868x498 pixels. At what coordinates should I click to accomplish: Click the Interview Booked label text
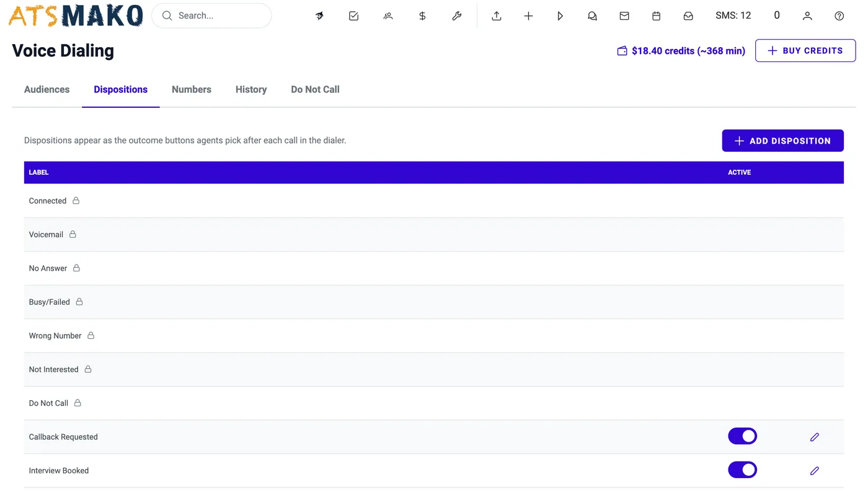coord(59,471)
